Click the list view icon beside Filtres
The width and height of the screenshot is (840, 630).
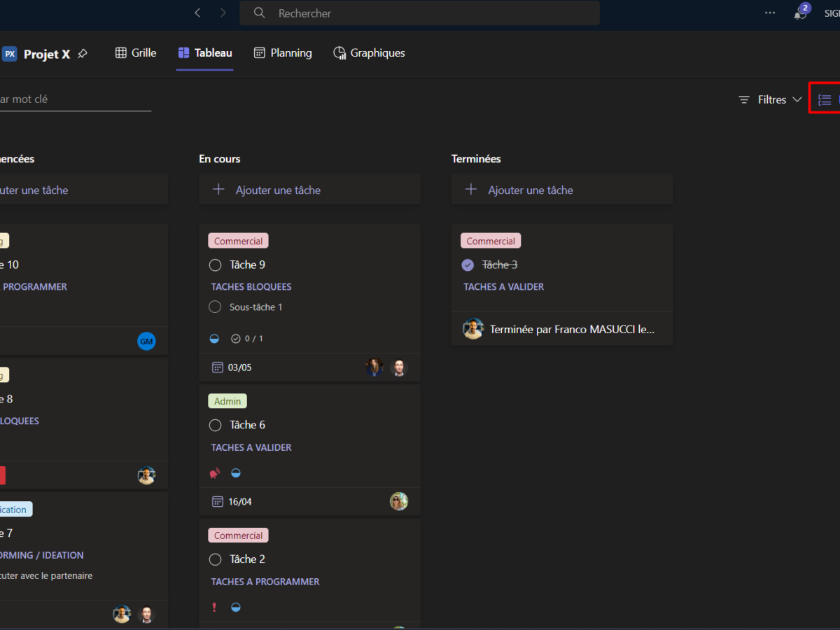825,100
